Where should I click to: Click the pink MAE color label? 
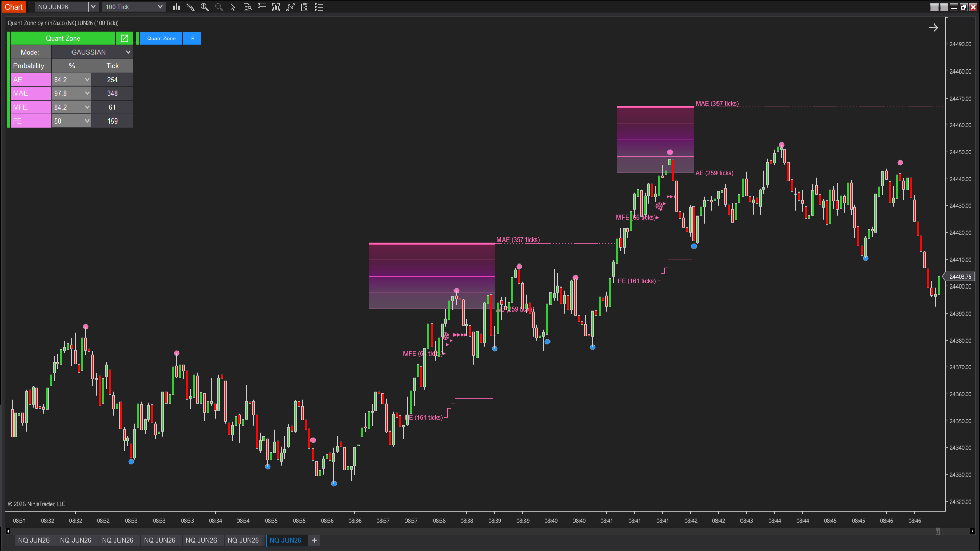(x=31, y=93)
